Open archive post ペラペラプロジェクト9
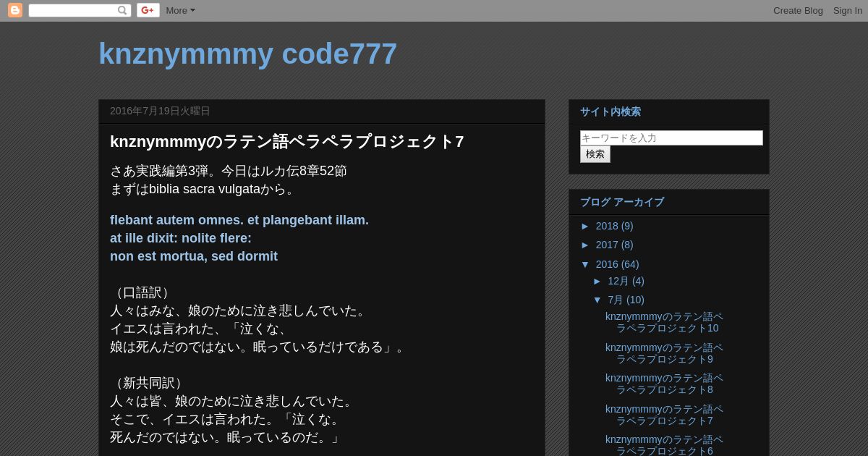The height and width of the screenshot is (456, 868). [x=664, y=353]
